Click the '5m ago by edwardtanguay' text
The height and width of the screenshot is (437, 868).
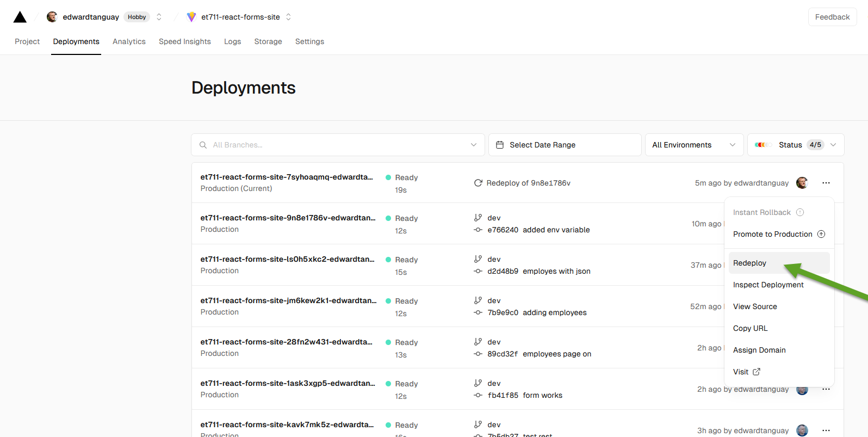[x=742, y=183]
